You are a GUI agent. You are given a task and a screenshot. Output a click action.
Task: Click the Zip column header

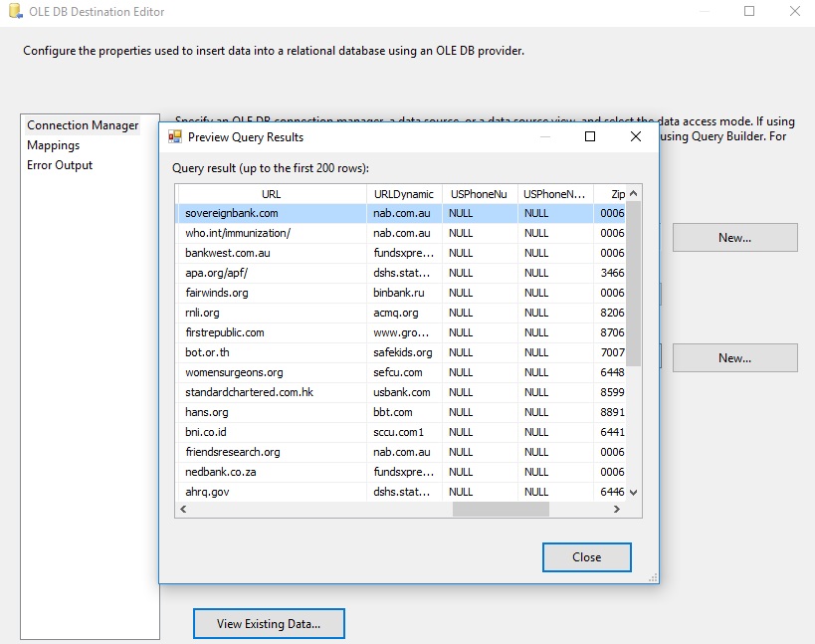(x=610, y=194)
